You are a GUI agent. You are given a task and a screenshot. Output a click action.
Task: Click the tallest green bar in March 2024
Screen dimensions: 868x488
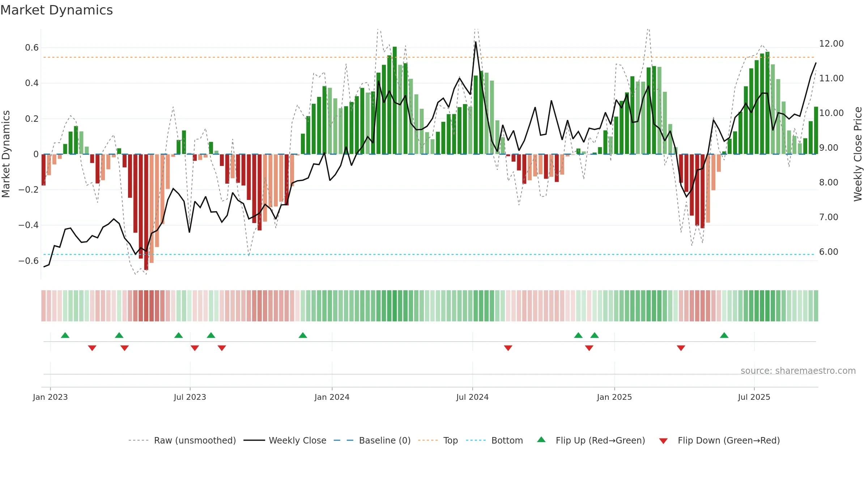click(x=395, y=100)
